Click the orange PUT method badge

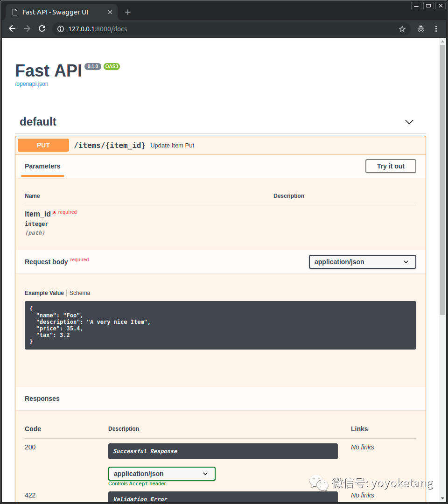pos(43,145)
